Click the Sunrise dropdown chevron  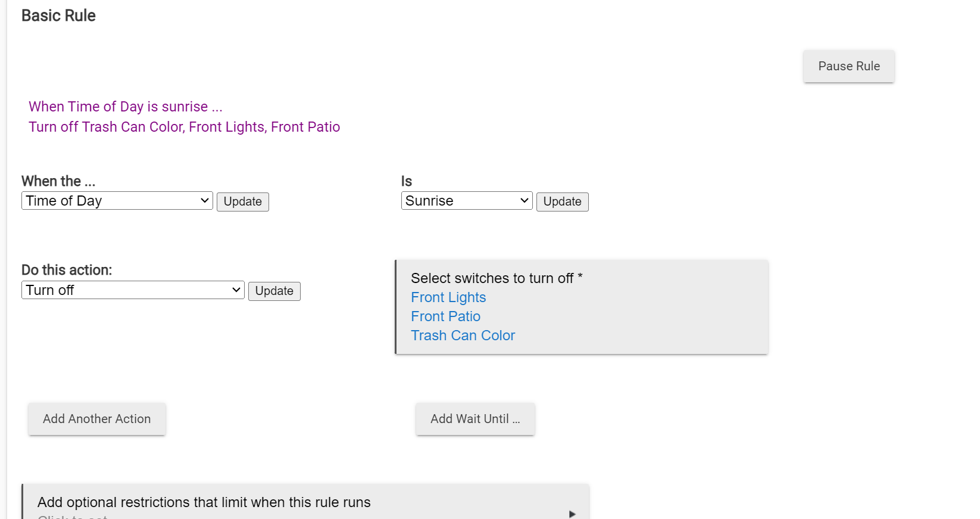[524, 201]
